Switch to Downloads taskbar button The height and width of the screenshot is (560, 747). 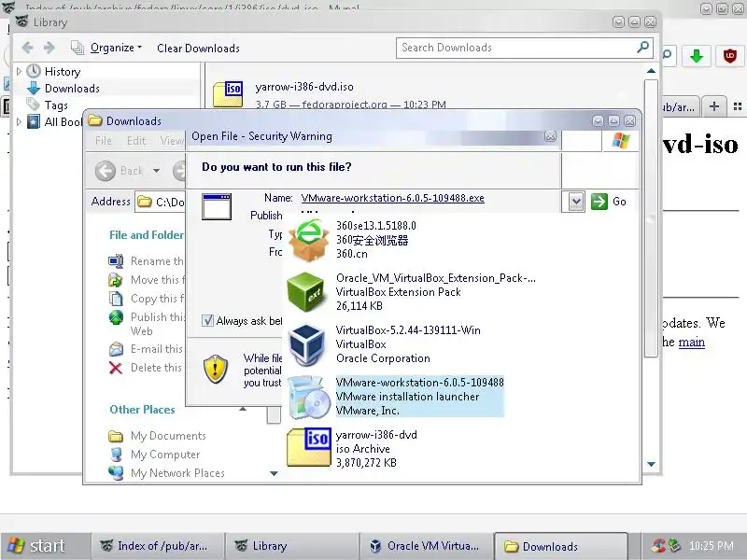point(560,546)
